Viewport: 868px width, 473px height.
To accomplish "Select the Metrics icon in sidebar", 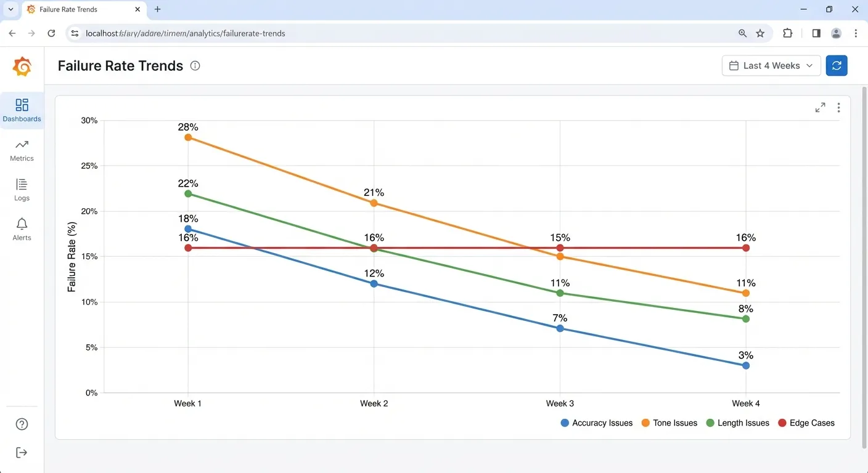I will point(22,150).
